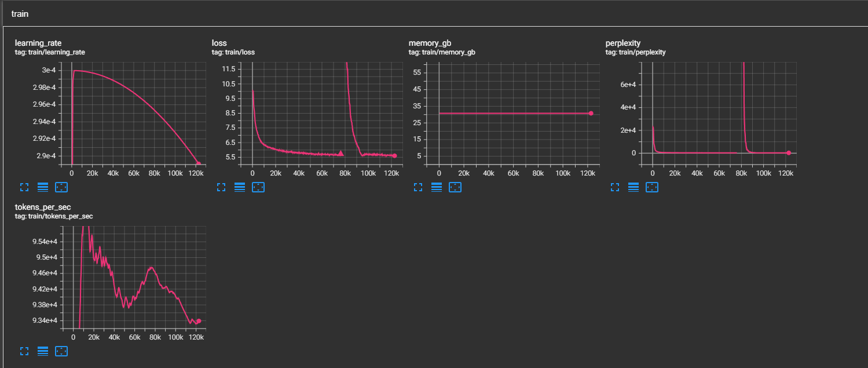
Task: Fit domain to data on perplexity chart
Action: point(652,187)
